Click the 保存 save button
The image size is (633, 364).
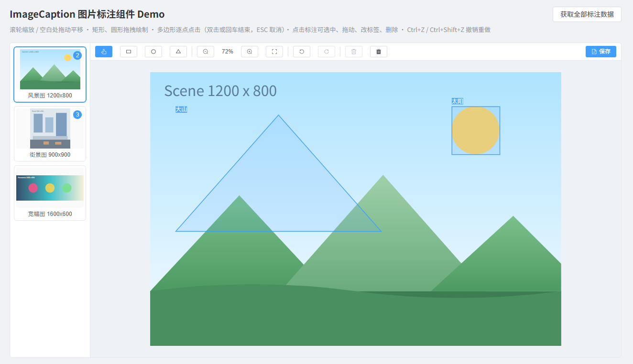click(x=601, y=52)
